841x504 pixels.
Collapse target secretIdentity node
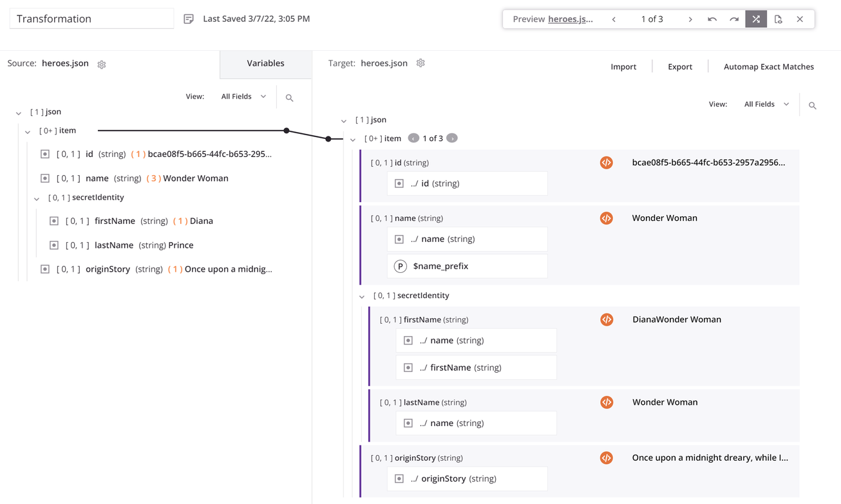pyautogui.click(x=362, y=297)
